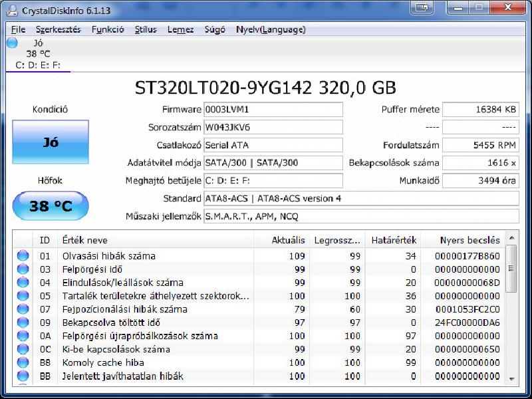Click the Legrossz... column header
The height and width of the screenshot is (399, 532).
[x=337, y=240]
